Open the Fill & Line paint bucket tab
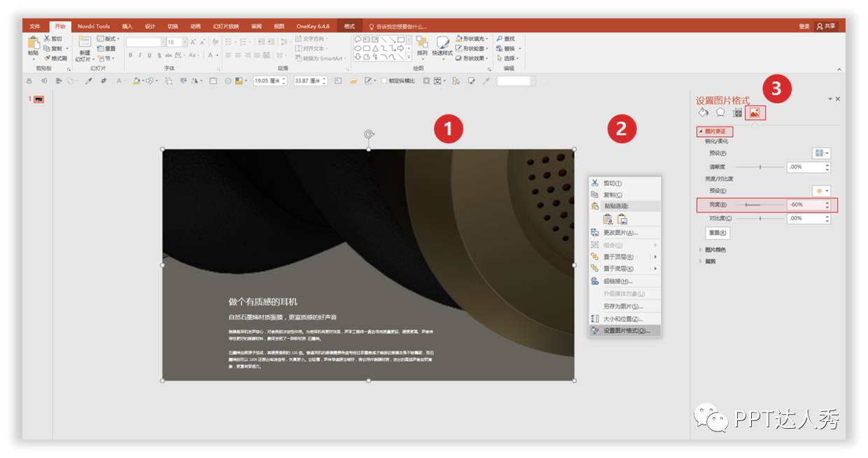The width and height of the screenshot is (868, 458). point(703,113)
